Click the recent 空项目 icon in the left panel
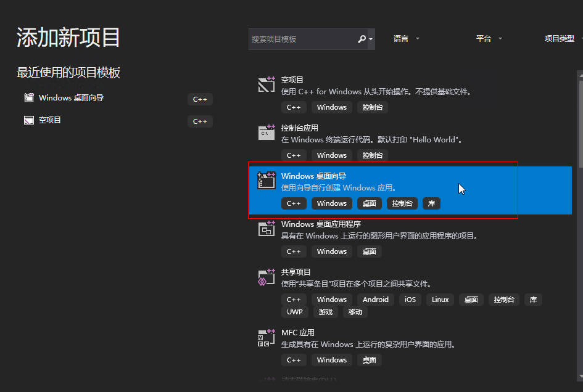This screenshot has width=583, height=392. tap(29, 120)
